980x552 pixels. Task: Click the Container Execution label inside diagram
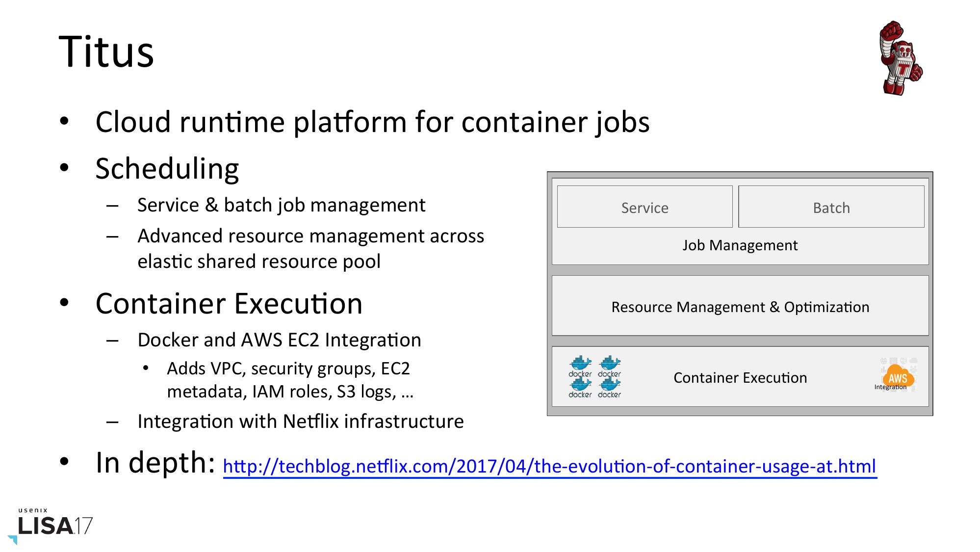coord(740,377)
